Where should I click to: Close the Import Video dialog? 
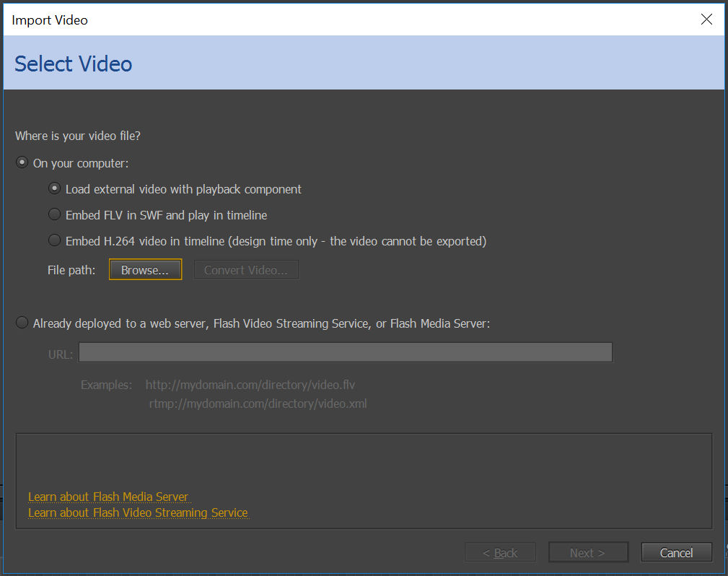click(x=706, y=19)
